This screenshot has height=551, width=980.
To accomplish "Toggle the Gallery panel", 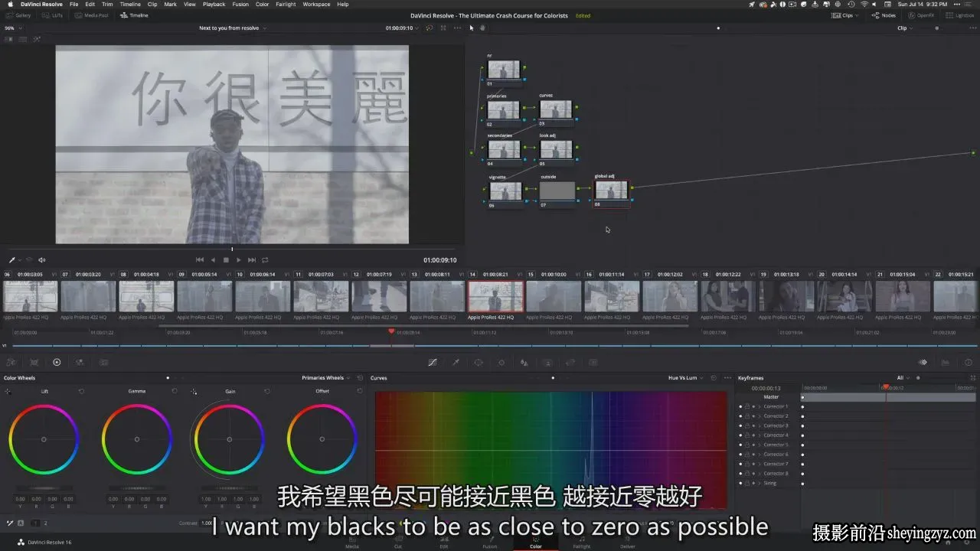I will click(18, 15).
